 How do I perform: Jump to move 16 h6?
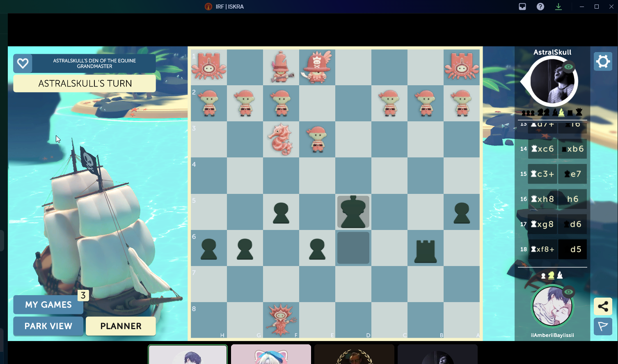(x=572, y=199)
